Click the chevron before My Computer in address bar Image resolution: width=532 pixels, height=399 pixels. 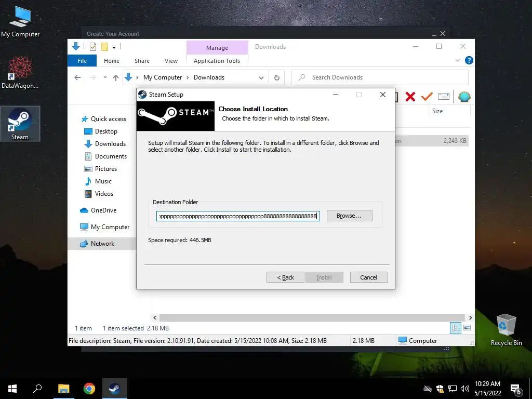pyautogui.click(x=137, y=78)
